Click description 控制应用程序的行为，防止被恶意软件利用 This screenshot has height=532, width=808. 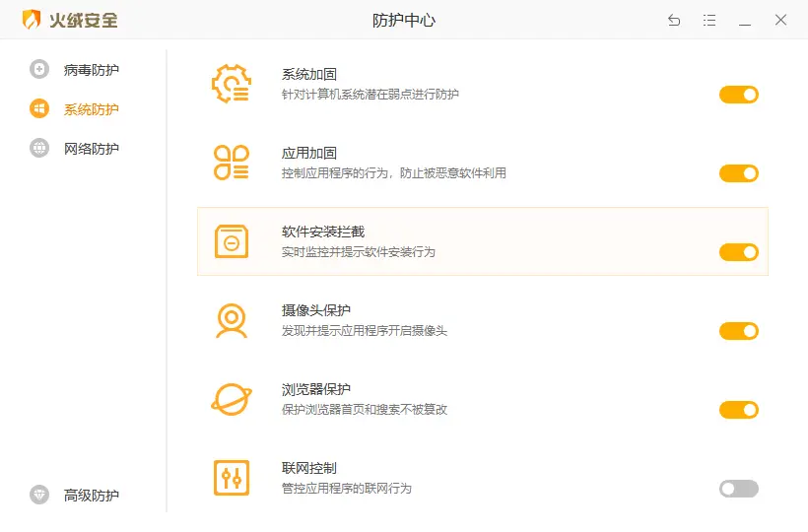click(394, 173)
